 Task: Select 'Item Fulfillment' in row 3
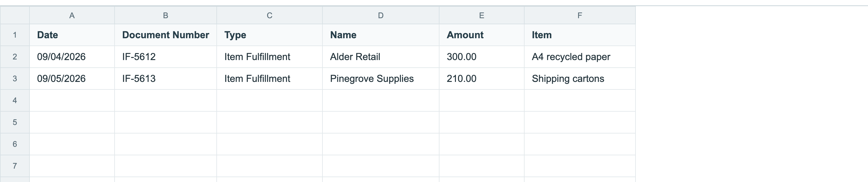pos(270,79)
